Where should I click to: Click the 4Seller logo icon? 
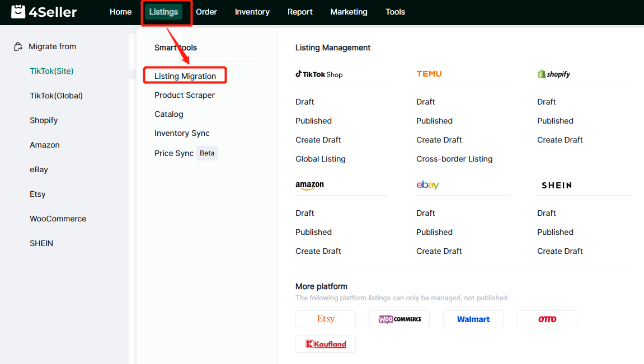pos(18,12)
